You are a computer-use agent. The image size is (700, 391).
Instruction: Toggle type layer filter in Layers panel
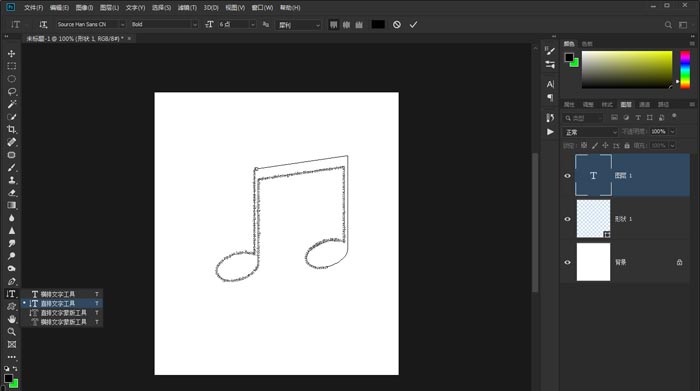pos(638,117)
